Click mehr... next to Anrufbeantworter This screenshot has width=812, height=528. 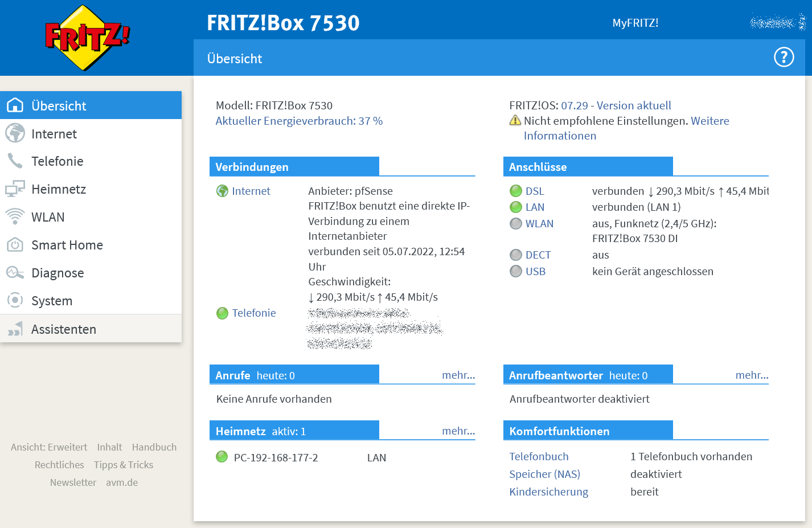click(x=752, y=375)
